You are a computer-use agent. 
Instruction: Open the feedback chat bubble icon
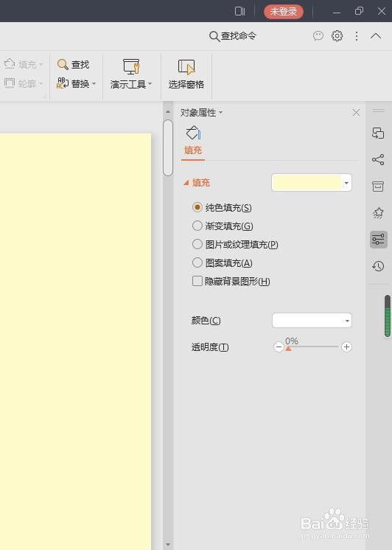click(318, 36)
